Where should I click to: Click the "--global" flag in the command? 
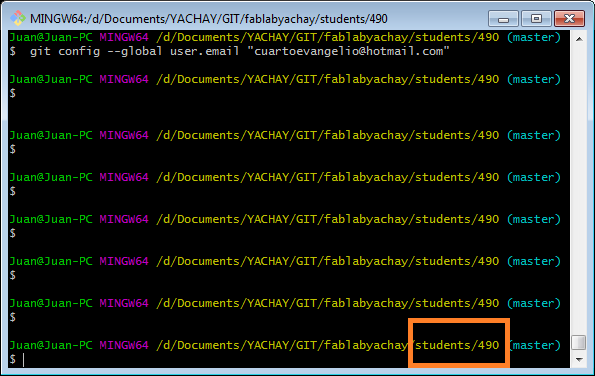(x=135, y=51)
